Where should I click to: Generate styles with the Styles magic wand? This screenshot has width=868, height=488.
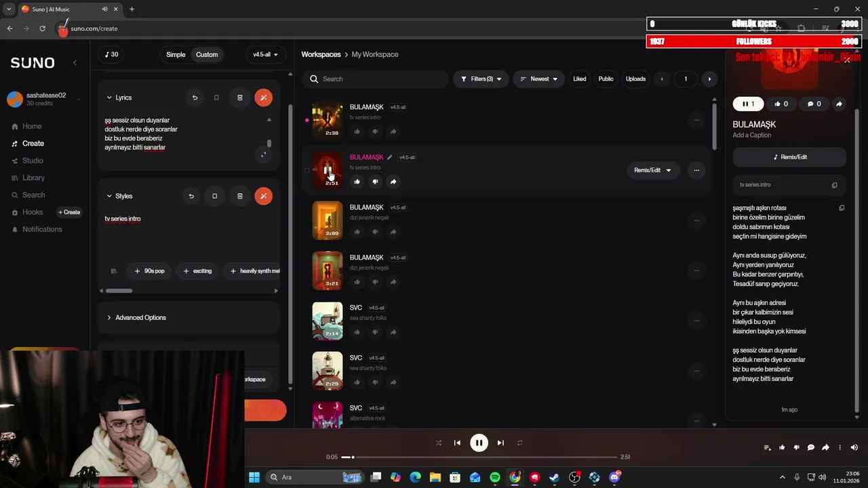point(263,196)
